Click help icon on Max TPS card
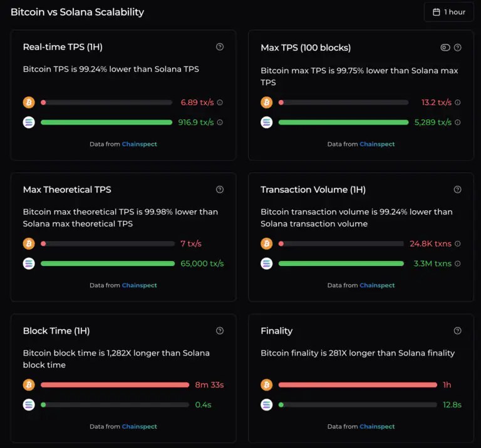 [458, 48]
